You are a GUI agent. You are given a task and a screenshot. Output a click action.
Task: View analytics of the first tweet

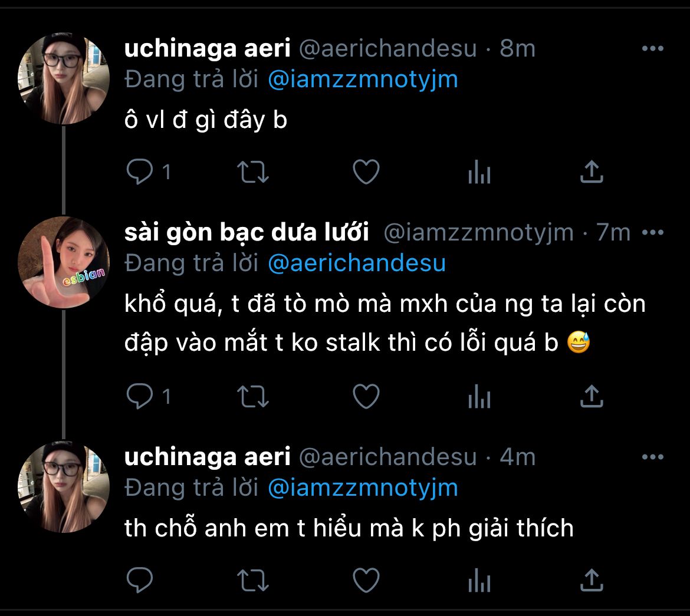click(479, 172)
